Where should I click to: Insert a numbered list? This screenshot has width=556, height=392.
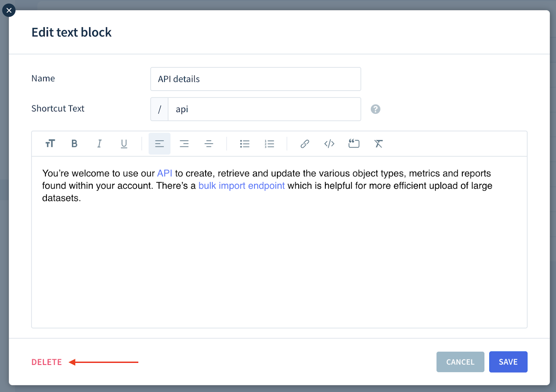pyautogui.click(x=269, y=143)
